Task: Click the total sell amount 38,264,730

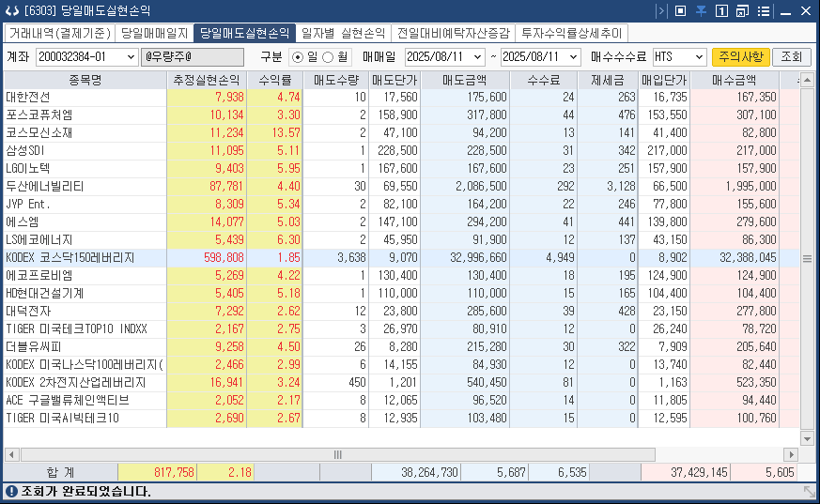Action: point(430,473)
